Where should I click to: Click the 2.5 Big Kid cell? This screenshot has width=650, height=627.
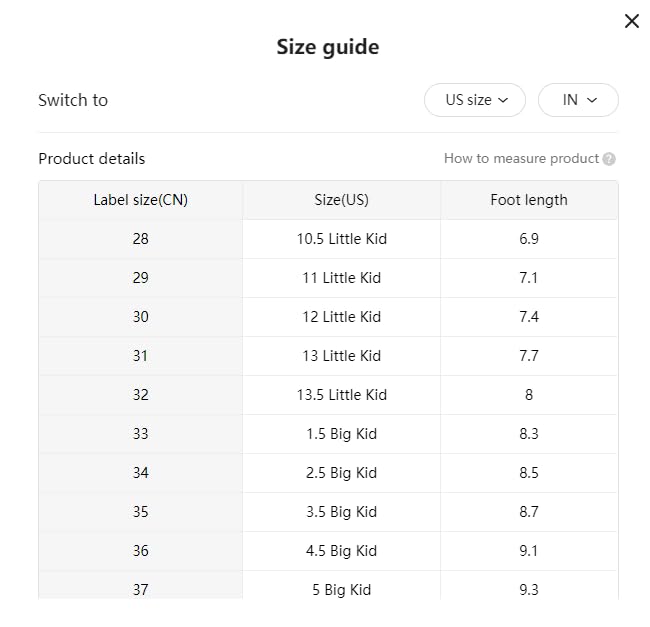click(341, 473)
